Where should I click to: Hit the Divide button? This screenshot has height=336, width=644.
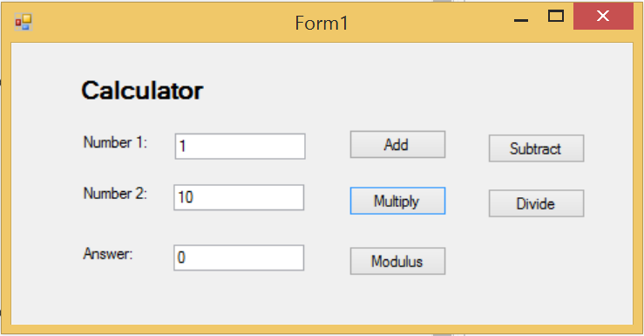point(536,203)
